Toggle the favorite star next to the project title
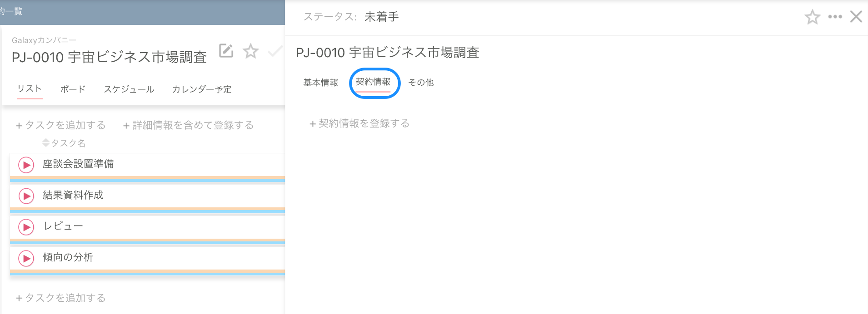Image resolution: width=868 pixels, height=314 pixels. point(250,52)
